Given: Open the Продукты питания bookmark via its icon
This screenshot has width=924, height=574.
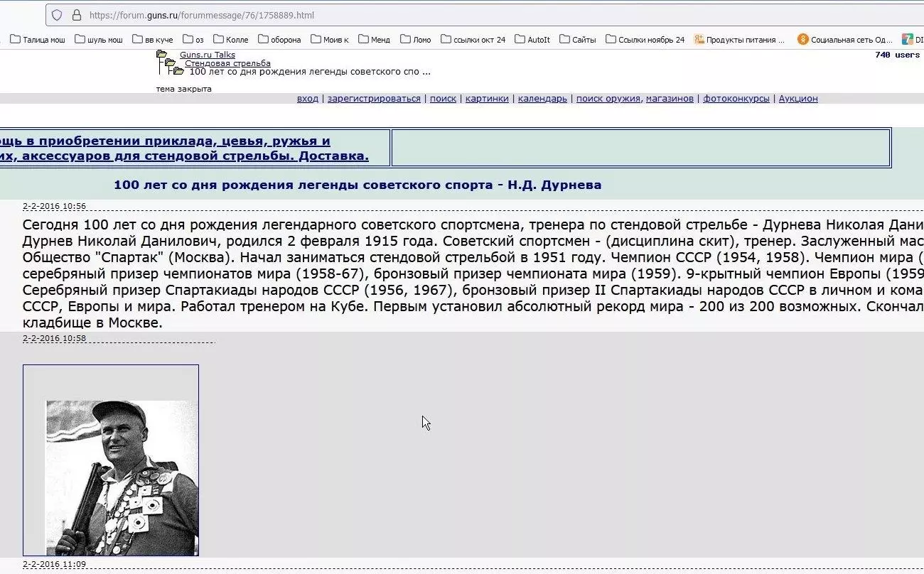Looking at the screenshot, I should [x=699, y=40].
